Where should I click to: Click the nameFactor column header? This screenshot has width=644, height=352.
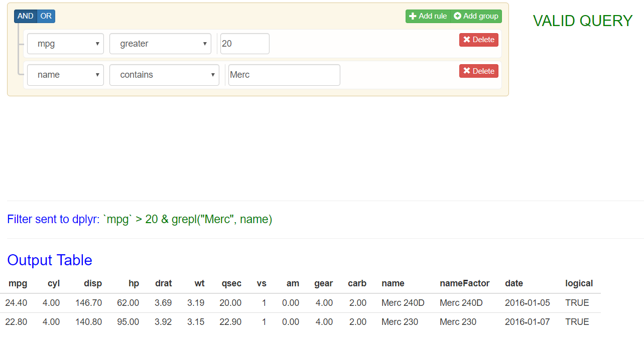coord(464,283)
